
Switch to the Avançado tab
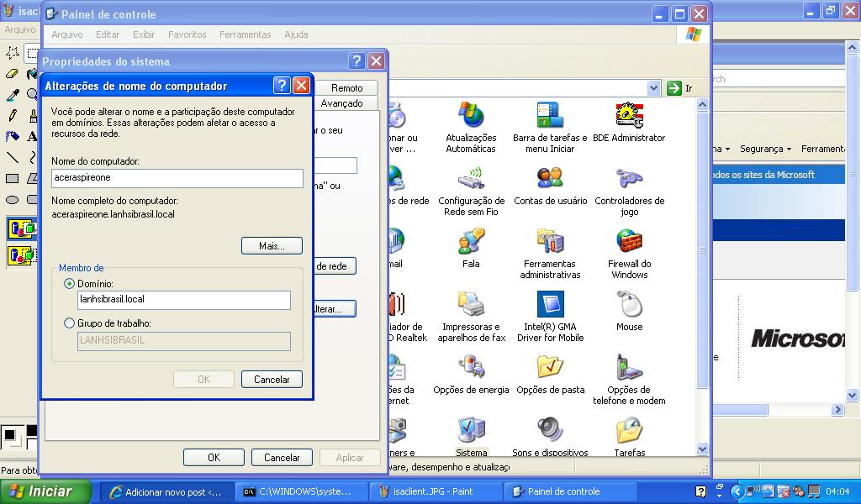(342, 103)
